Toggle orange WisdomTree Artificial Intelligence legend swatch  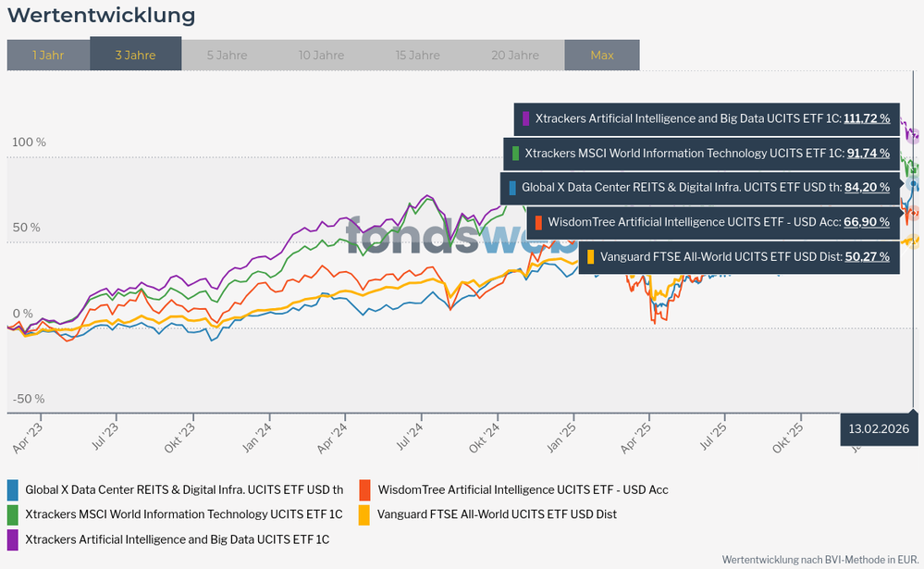[x=364, y=490]
